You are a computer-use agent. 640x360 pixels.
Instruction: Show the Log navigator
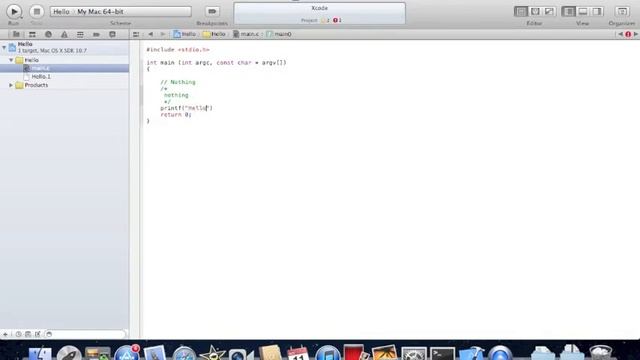click(112, 34)
